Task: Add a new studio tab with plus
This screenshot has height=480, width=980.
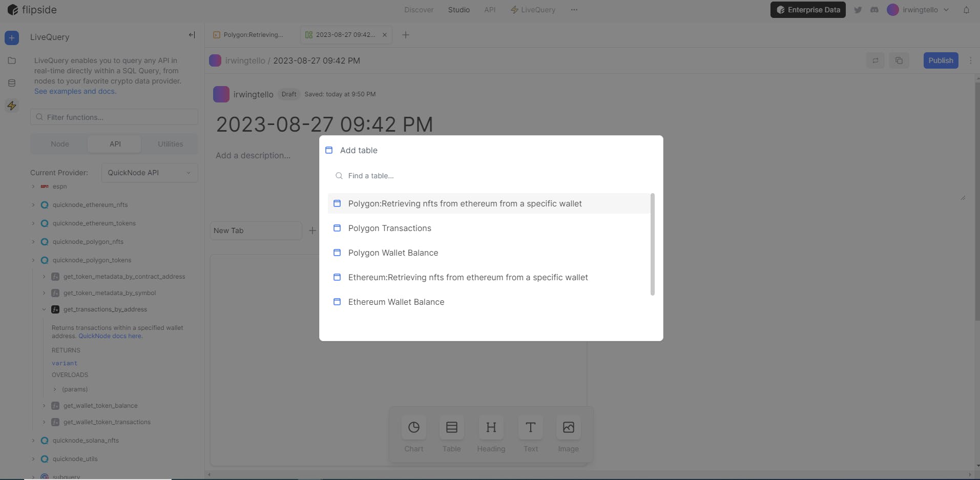Action: click(406, 35)
